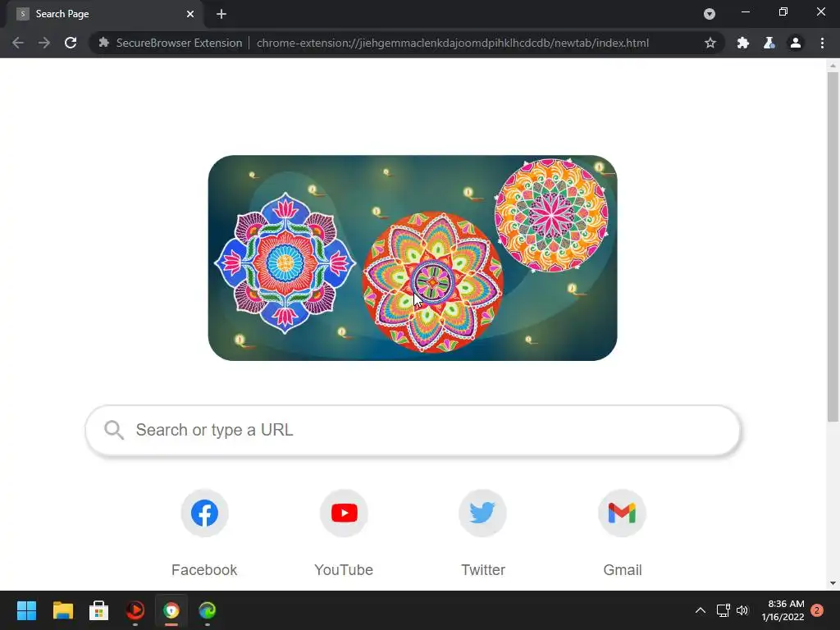The image size is (840, 630).
Task: Open the Gmail shortcut icon
Action: [622, 514]
